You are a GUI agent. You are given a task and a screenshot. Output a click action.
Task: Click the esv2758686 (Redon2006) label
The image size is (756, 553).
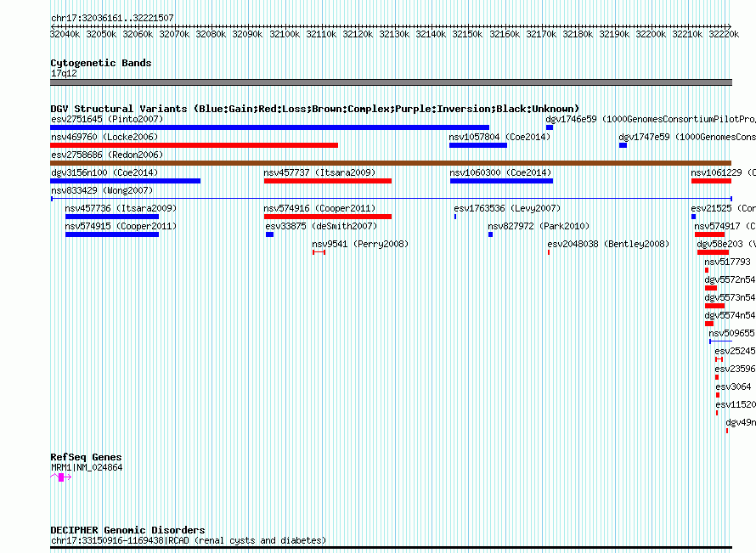tap(107, 155)
